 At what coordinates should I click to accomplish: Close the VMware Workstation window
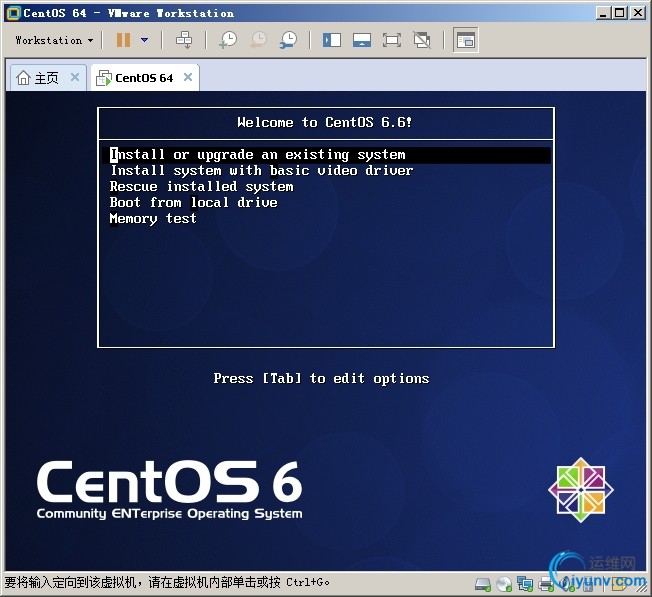pyautogui.click(x=637, y=13)
